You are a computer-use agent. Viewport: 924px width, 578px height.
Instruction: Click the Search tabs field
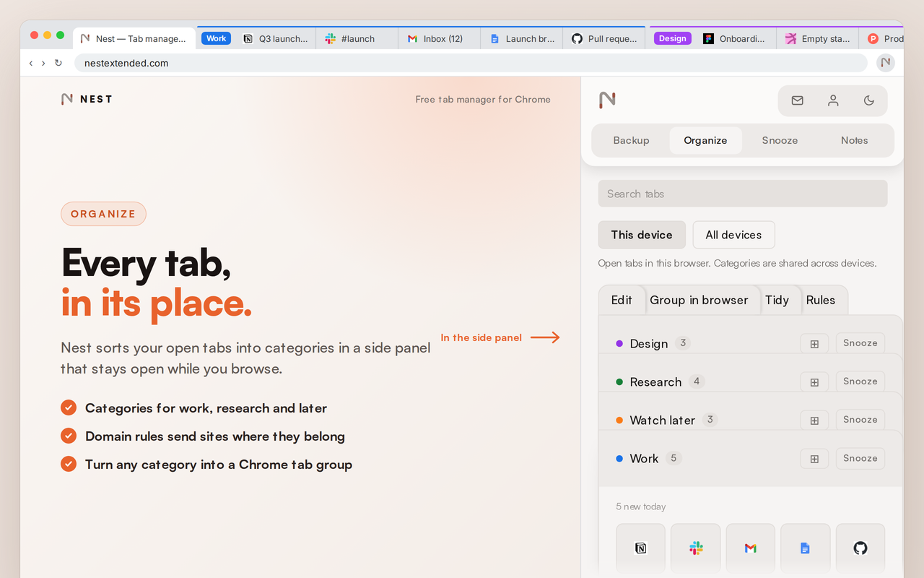point(743,194)
